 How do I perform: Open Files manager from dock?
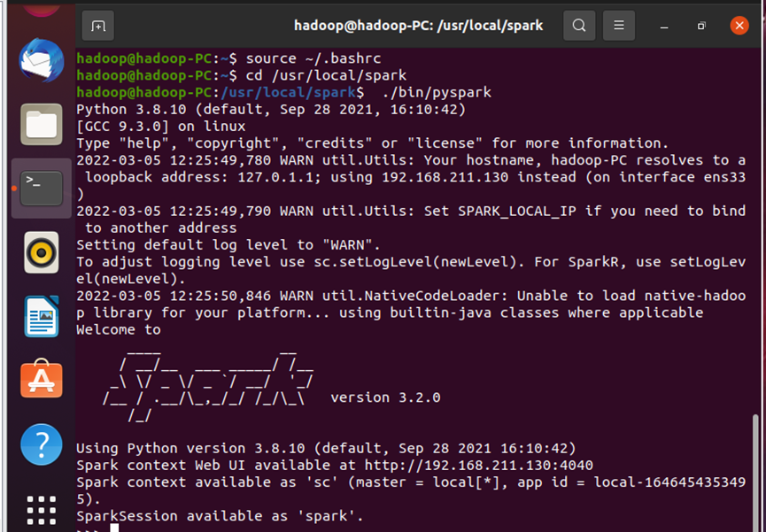42,124
